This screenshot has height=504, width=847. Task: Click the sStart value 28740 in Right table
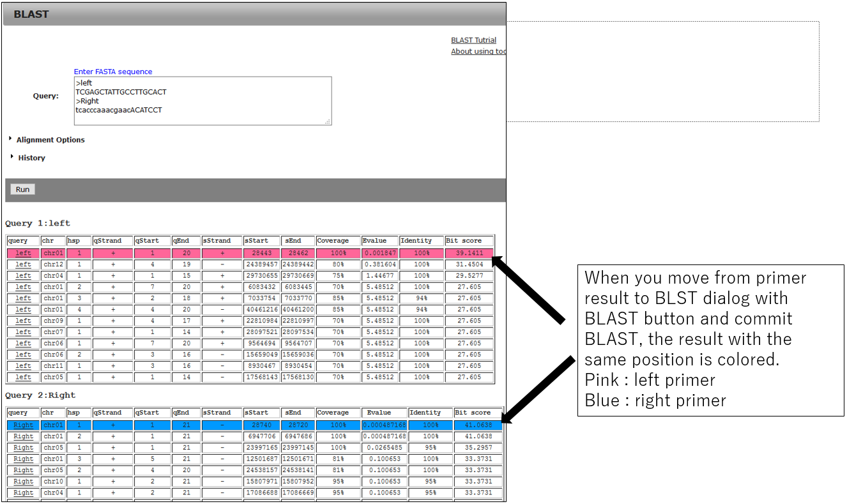pos(262,425)
